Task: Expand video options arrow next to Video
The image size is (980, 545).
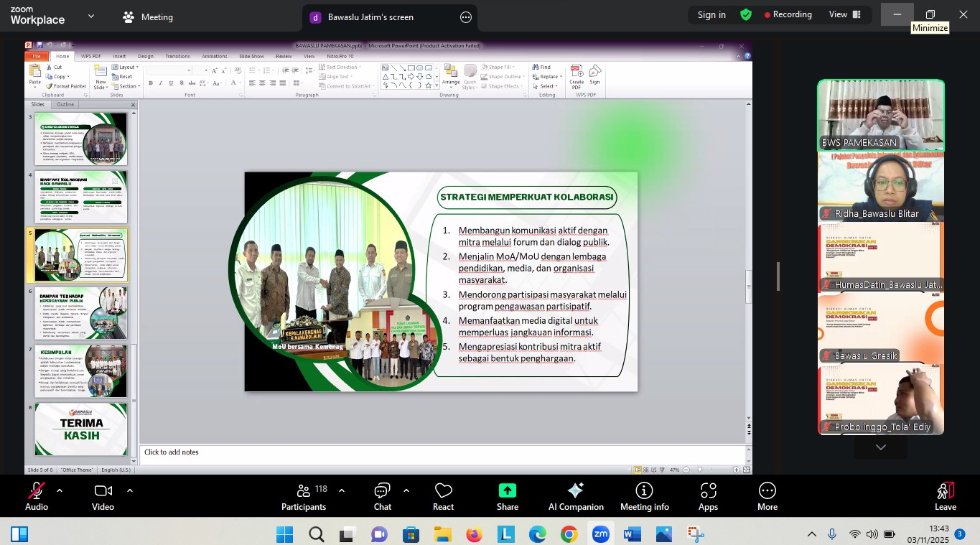Action: (130, 490)
